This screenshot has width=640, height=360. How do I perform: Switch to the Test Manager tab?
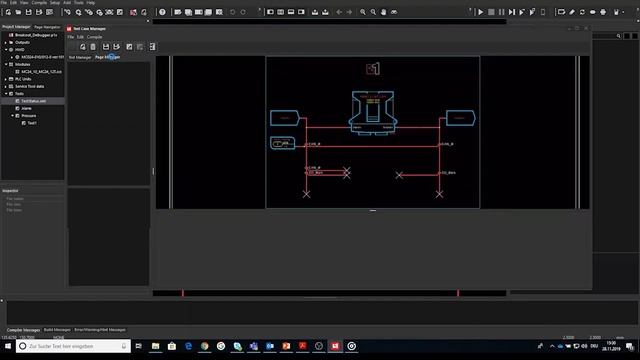pos(80,57)
